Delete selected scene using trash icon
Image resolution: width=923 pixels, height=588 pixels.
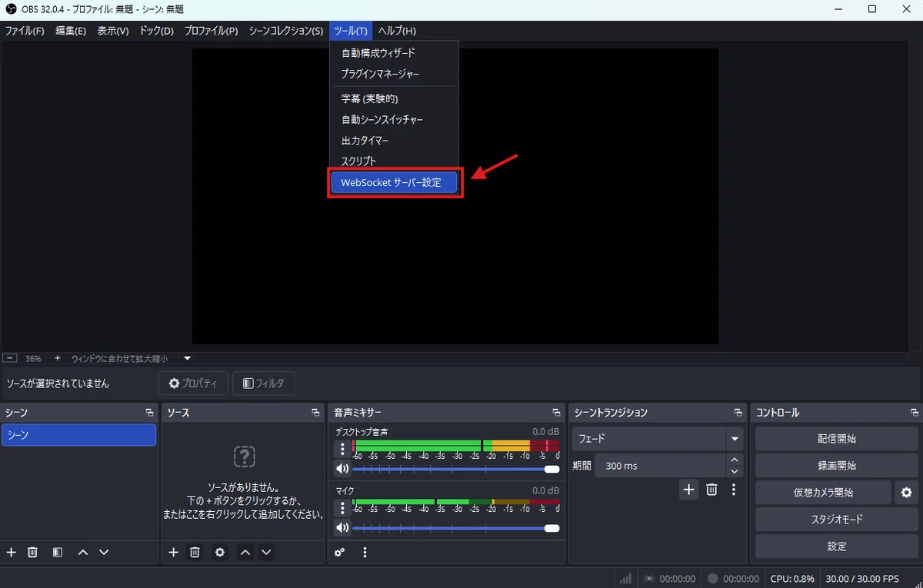[x=32, y=552]
